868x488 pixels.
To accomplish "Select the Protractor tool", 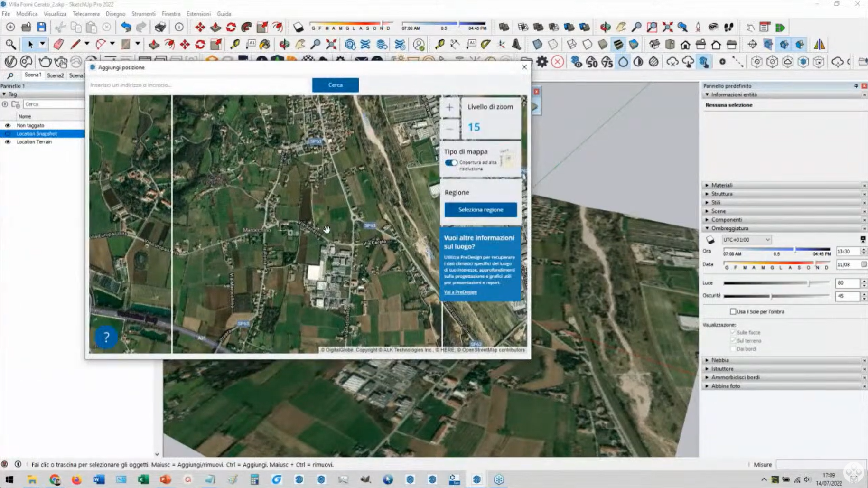I will (485, 45).
